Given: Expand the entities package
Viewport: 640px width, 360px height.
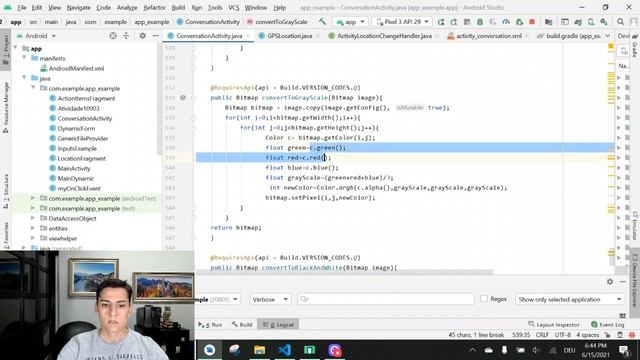Looking at the screenshot, I should [x=33, y=228].
